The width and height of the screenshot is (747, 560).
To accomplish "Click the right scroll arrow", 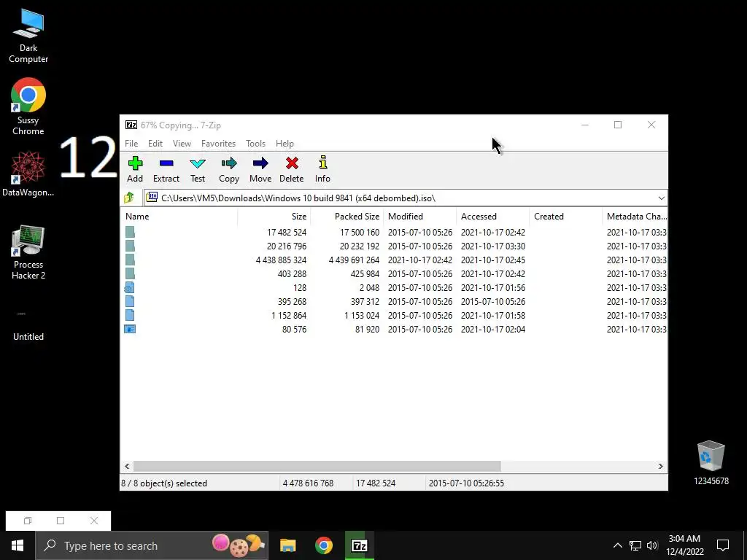I will coord(660,466).
